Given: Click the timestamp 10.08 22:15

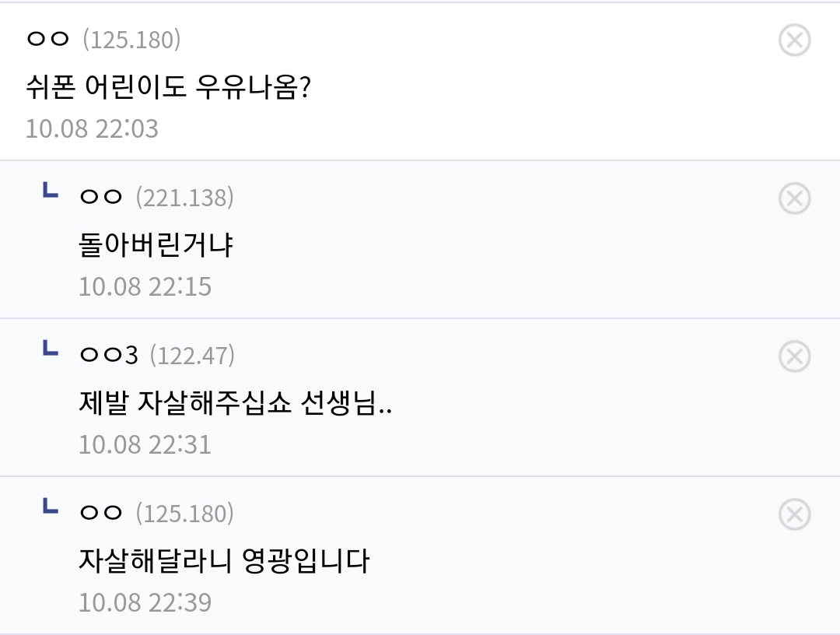Looking at the screenshot, I should 145,286.
